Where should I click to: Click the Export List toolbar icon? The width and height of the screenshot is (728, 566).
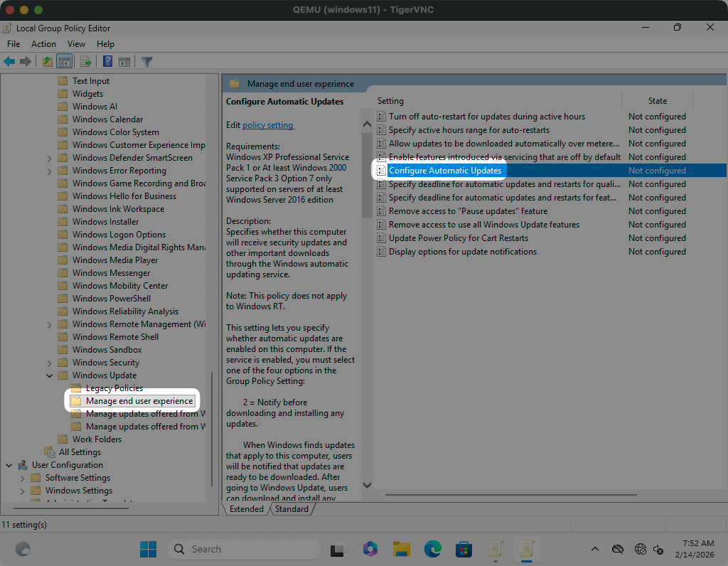click(x=86, y=62)
